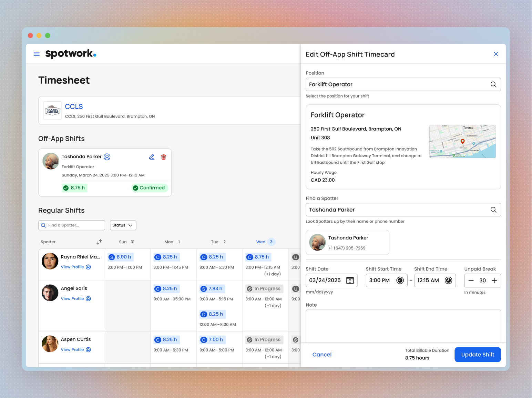Viewport: 532px width, 398px height.
Task: Click Cancel in the edit panel
Action: coord(322,354)
